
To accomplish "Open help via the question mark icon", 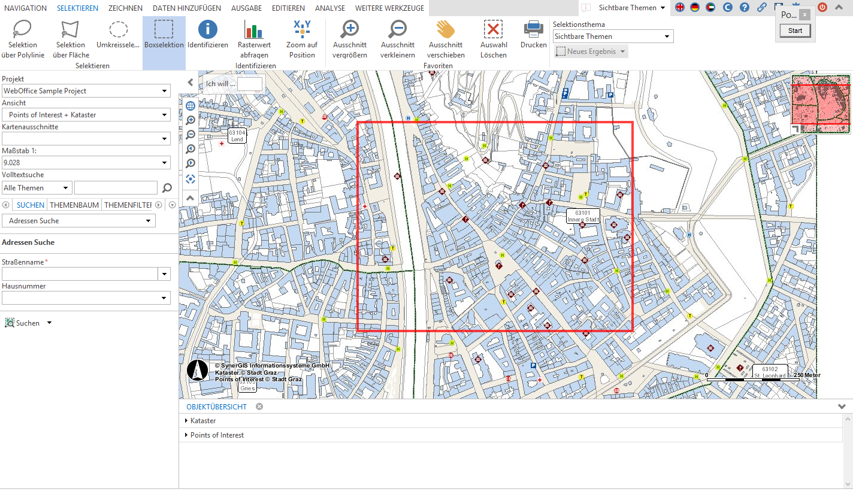I will 745,8.
